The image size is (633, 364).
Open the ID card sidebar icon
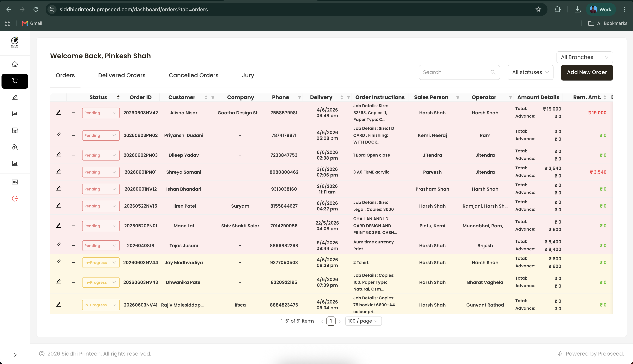(x=15, y=182)
